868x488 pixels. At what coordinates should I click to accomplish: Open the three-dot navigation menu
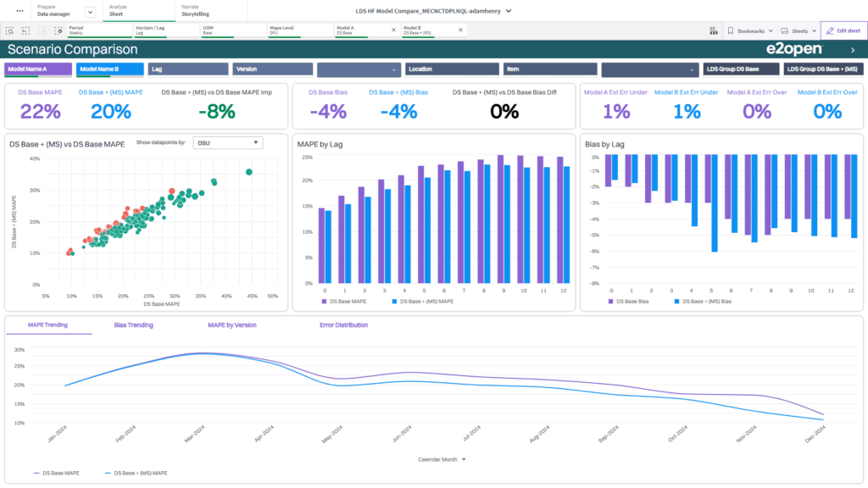(x=19, y=10)
